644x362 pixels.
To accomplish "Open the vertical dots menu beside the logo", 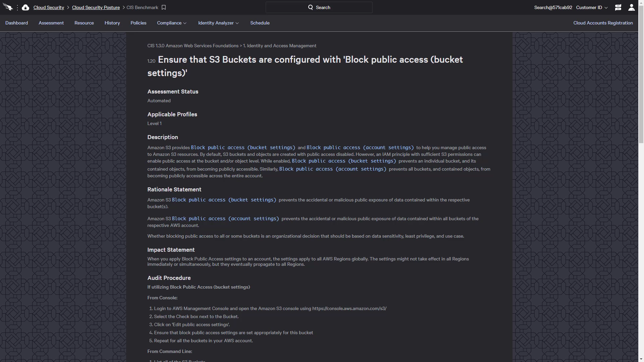I will pyautogui.click(x=17, y=7).
